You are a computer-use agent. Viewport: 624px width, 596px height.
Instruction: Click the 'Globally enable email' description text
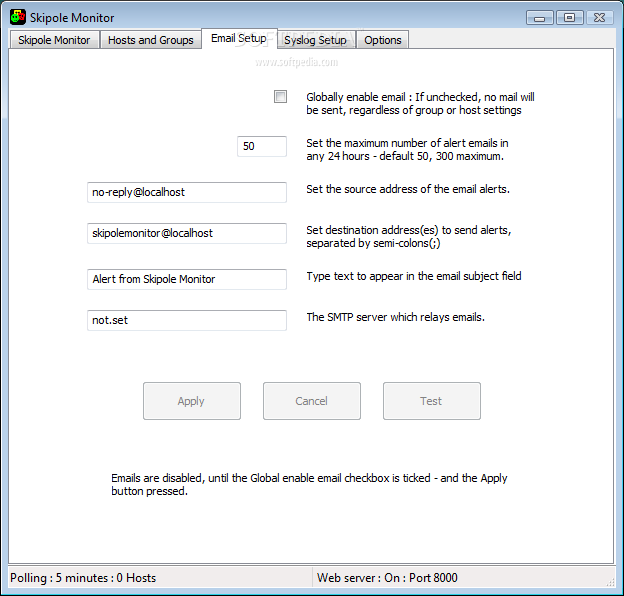pos(420,103)
